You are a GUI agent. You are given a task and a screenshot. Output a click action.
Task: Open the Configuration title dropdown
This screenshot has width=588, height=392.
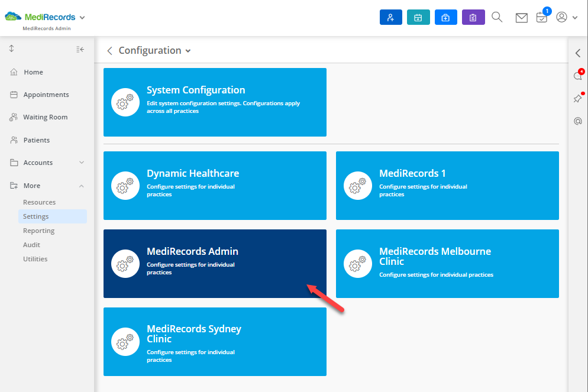(x=188, y=51)
